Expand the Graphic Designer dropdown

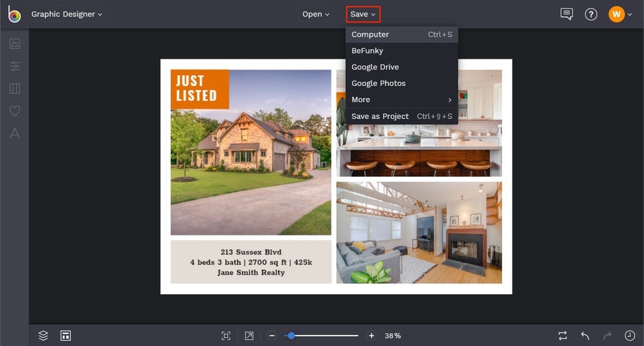[x=67, y=14]
